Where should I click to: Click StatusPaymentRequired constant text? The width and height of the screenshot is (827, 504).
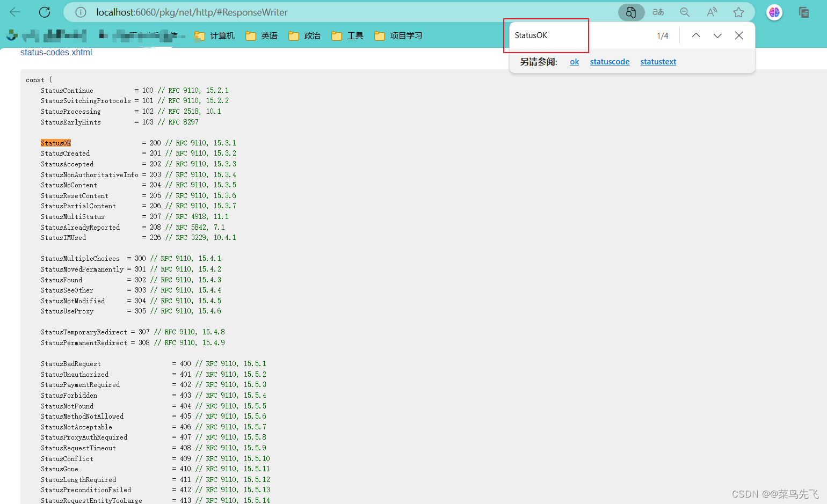[x=81, y=384]
